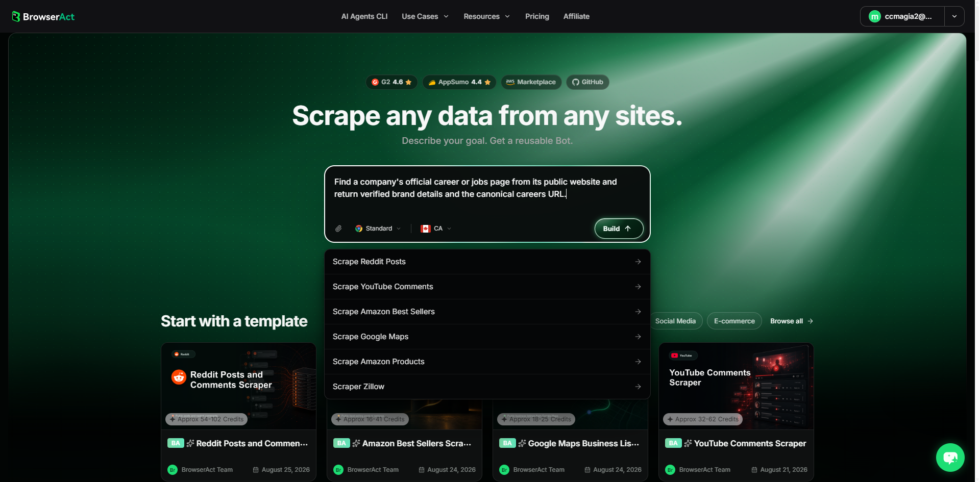Choose Scrape Amazon Products suggestion
Viewport: 980px width, 482px height.
(x=487, y=362)
